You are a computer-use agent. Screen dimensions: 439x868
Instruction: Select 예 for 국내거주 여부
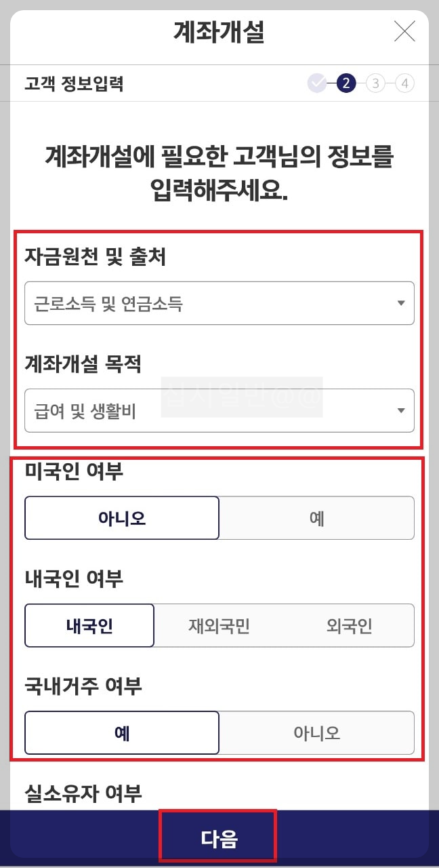pyautogui.click(x=123, y=732)
